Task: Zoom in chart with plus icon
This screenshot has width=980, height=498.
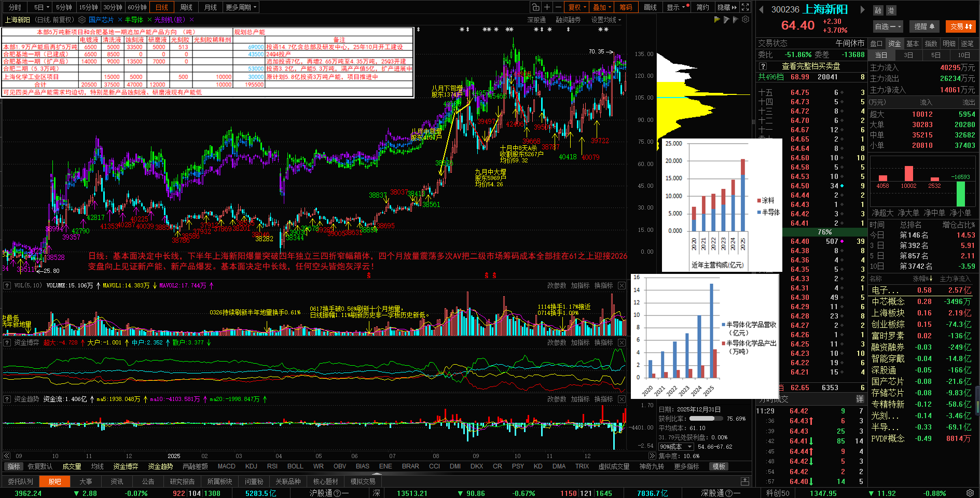Action: tap(547, 7)
